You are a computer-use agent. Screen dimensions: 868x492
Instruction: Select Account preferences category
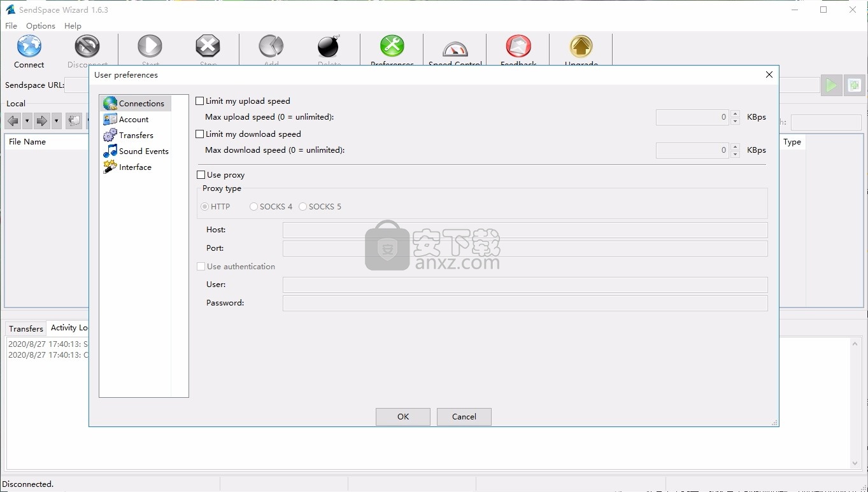pyautogui.click(x=126, y=119)
